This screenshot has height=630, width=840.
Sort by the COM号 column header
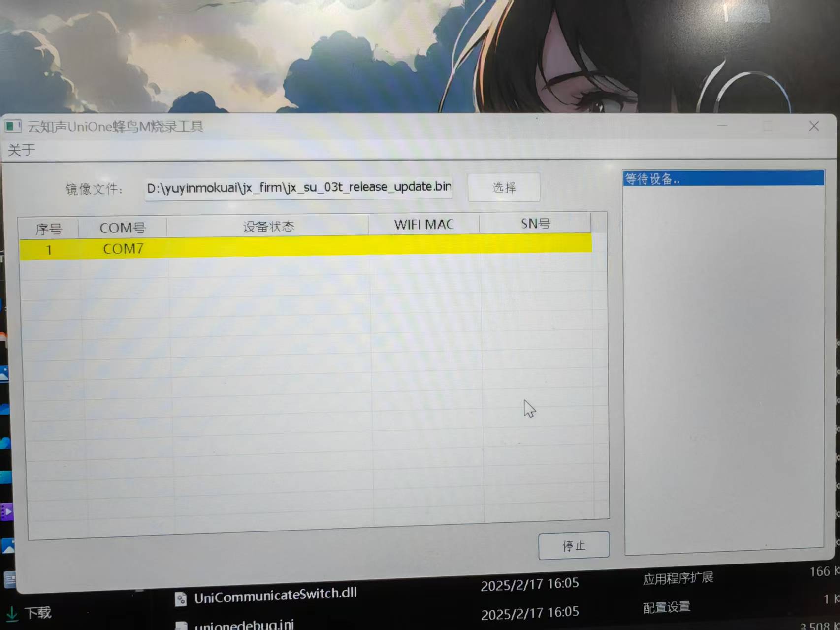pyautogui.click(x=123, y=228)
